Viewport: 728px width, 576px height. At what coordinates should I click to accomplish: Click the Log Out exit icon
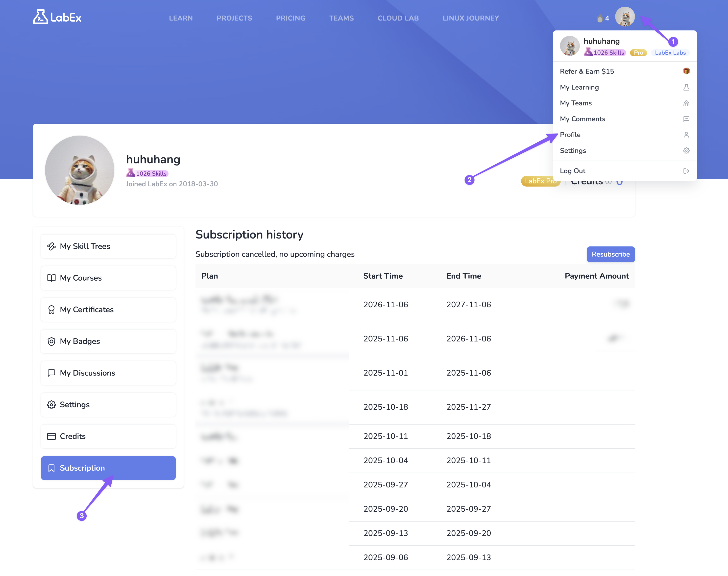click(686, 171)
